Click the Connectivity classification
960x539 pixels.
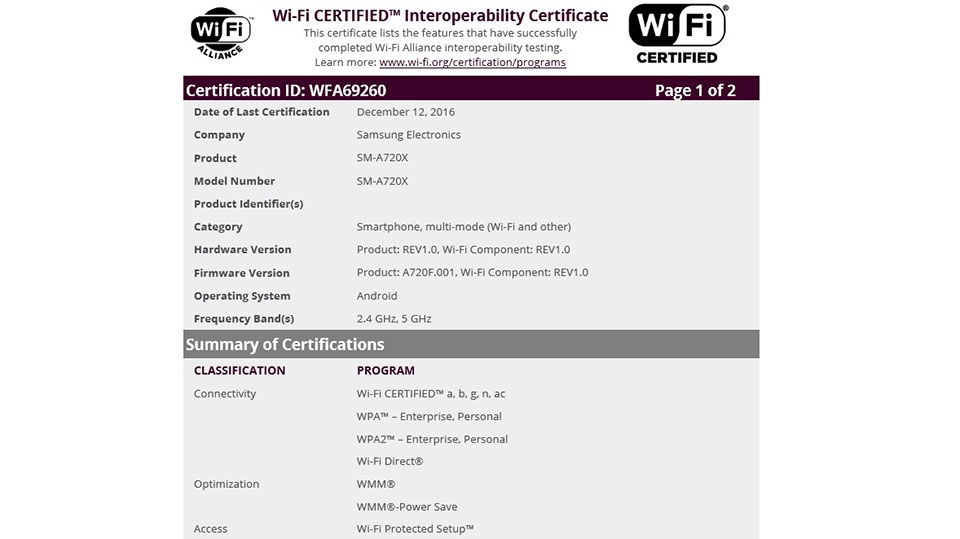(x=225, y=394)
